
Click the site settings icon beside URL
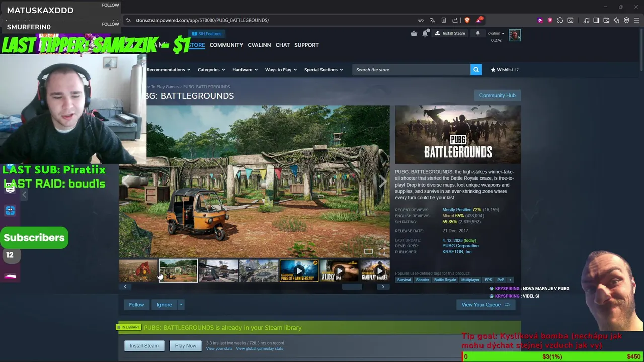click(128, 20)
